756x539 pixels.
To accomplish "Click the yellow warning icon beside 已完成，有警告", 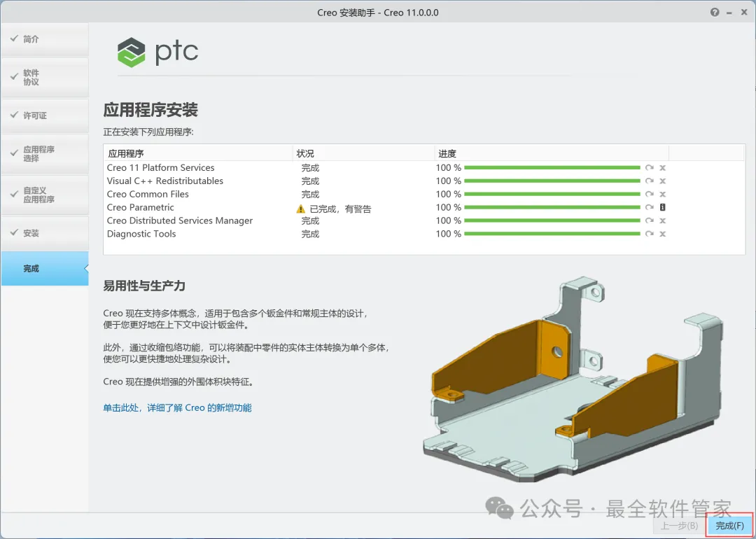I will tap(301, 209).
